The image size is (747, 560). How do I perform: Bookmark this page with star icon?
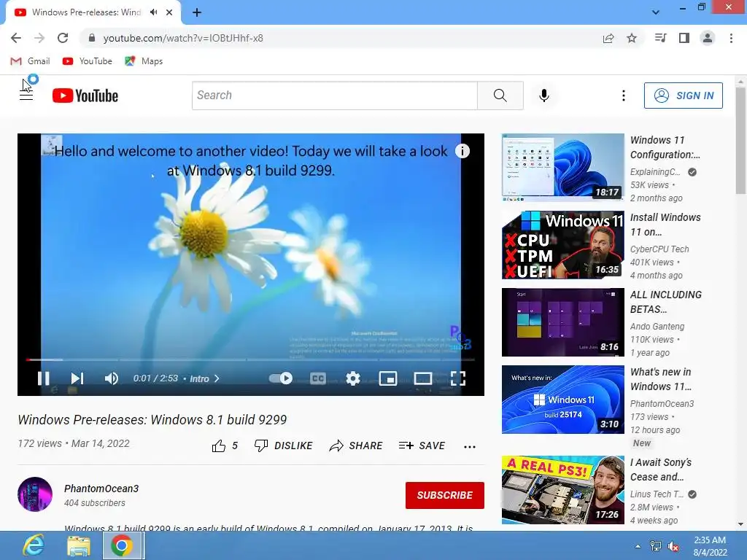[632, 38]
